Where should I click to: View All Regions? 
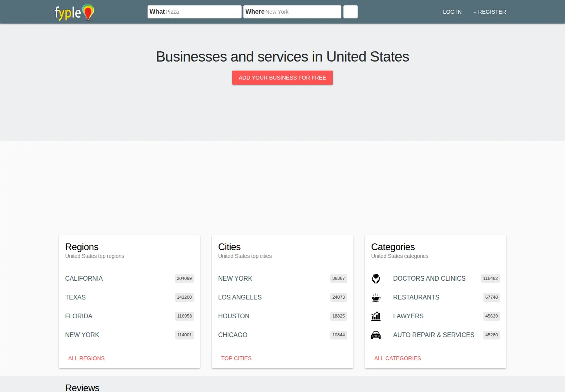click(86, 358)
